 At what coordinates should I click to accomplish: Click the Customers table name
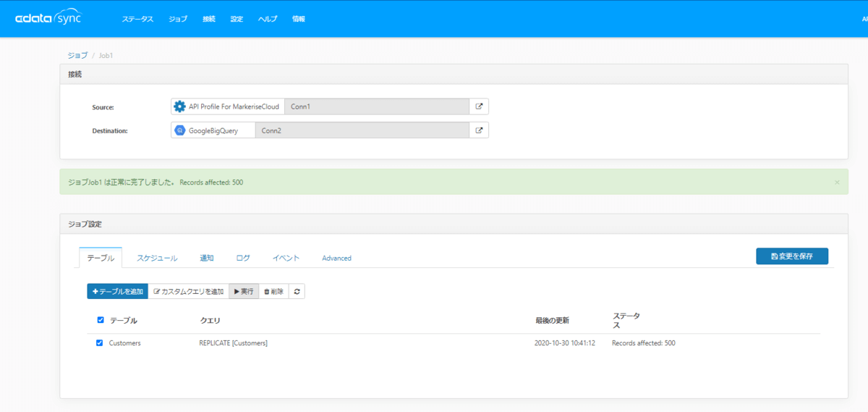124,343
